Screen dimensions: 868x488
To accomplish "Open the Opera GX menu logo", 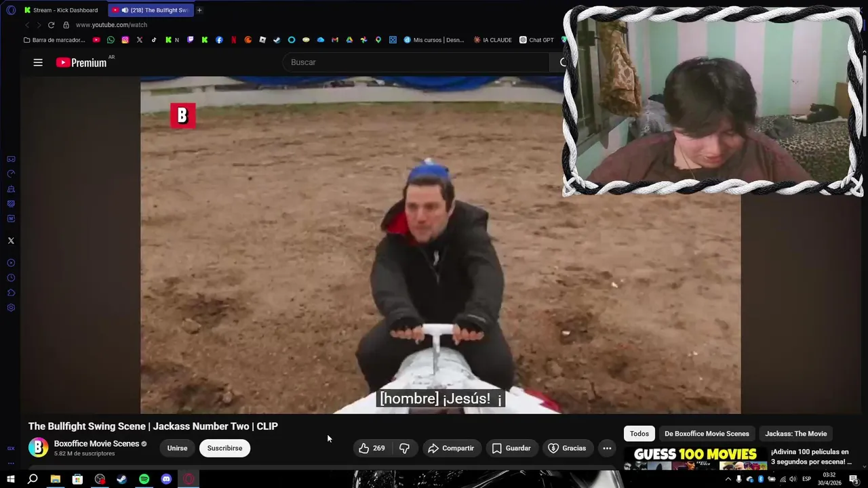I will pyautogui.click(x=11, y=10).
